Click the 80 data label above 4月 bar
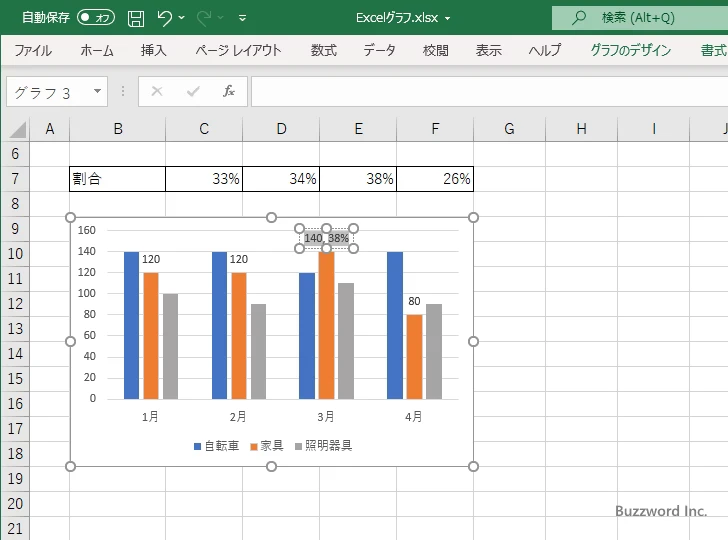The width and height of the screenshot is (728, 540). [x=414, y=301]
